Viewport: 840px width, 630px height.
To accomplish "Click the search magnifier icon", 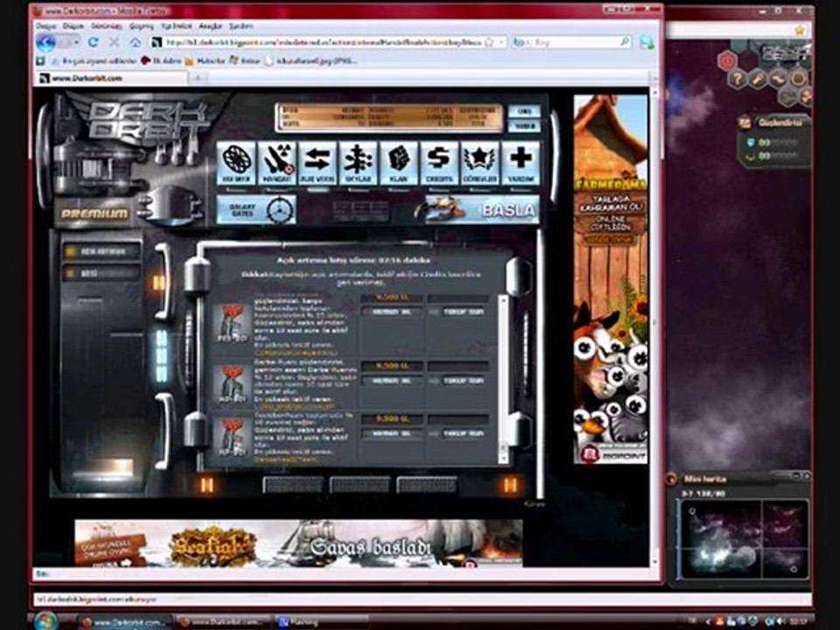I will pos(625,42).
